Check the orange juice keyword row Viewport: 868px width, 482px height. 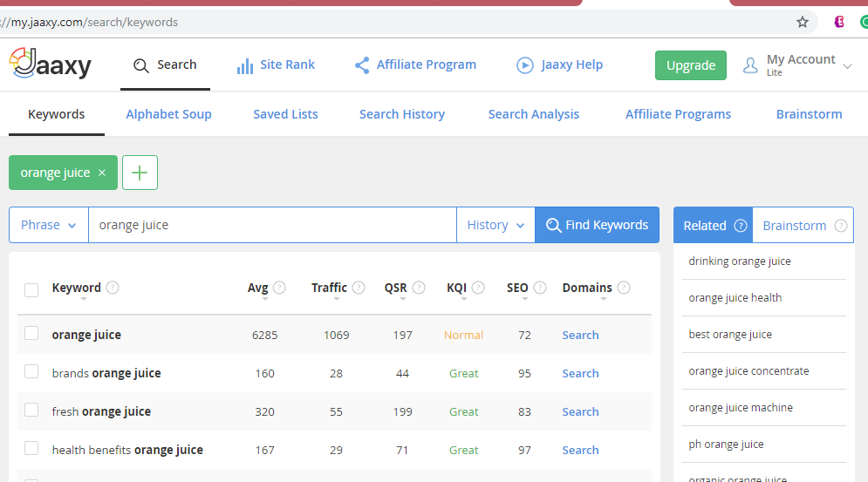coord(31,333)
